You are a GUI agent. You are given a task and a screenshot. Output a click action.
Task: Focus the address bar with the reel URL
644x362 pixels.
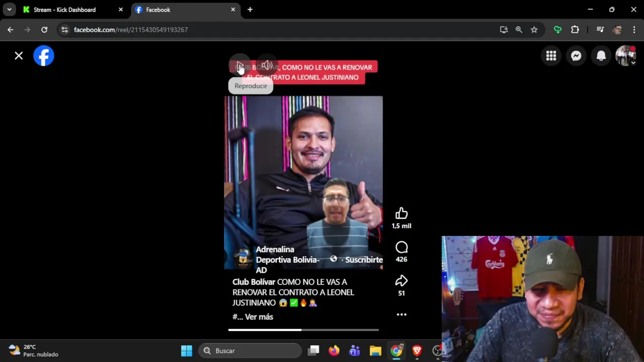pyautogui.click(x=282, y=30)
